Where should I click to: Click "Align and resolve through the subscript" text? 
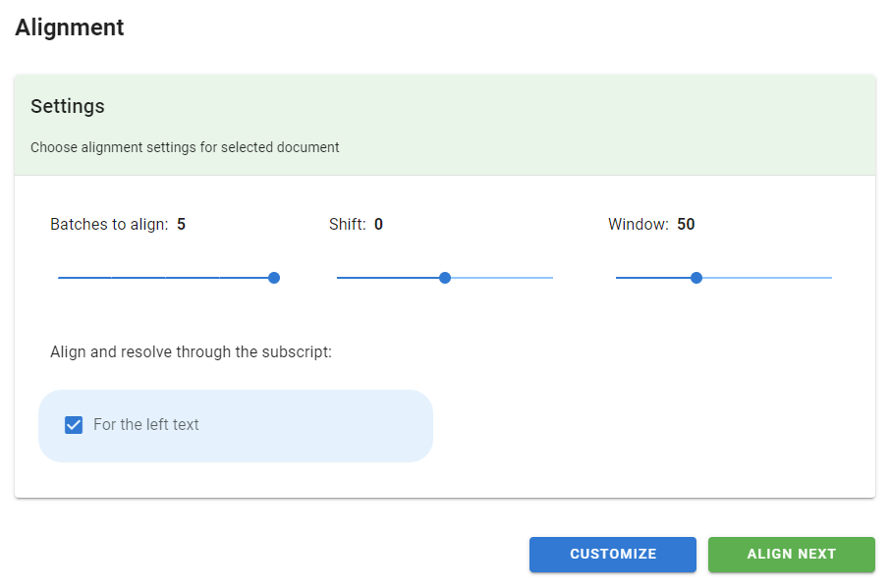(x=191, y=351)
